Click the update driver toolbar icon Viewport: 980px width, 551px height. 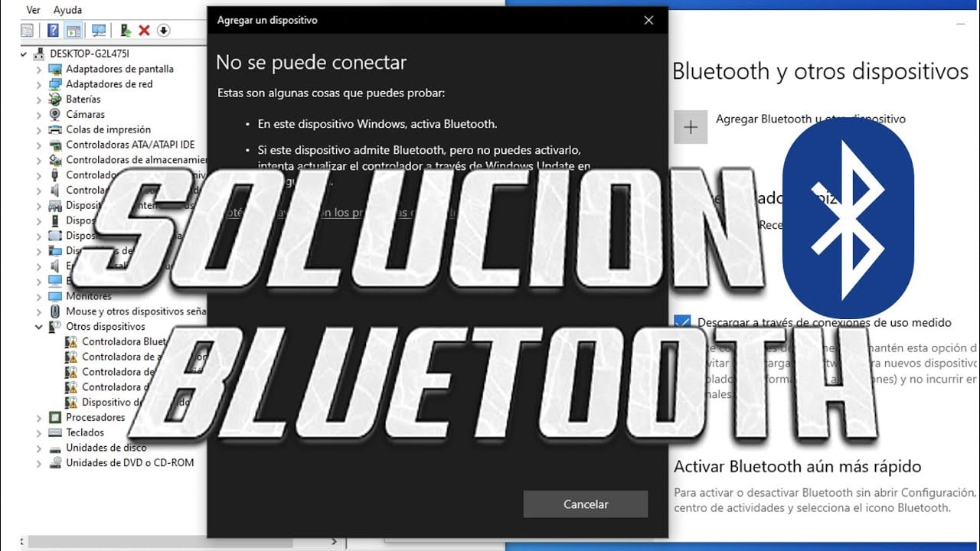click(x=126, y=31)
